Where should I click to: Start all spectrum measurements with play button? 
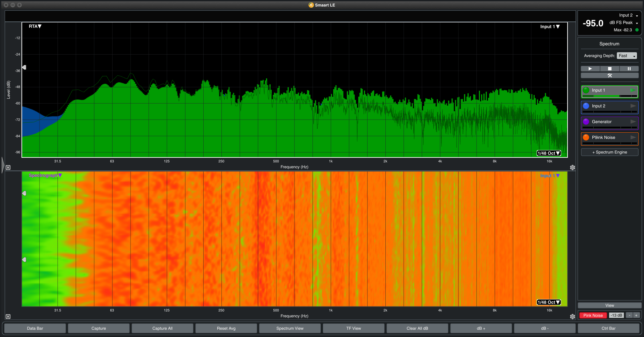pos(590,69)
